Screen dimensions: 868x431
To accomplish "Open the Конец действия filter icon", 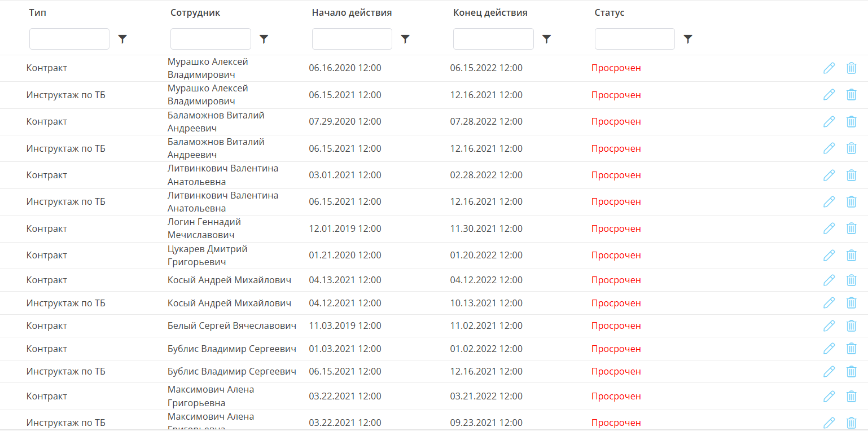I will (x=546, y=39).
